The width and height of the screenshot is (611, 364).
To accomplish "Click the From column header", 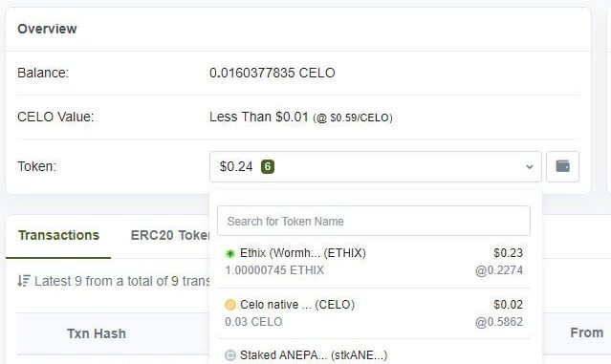I will click(586, 332).
